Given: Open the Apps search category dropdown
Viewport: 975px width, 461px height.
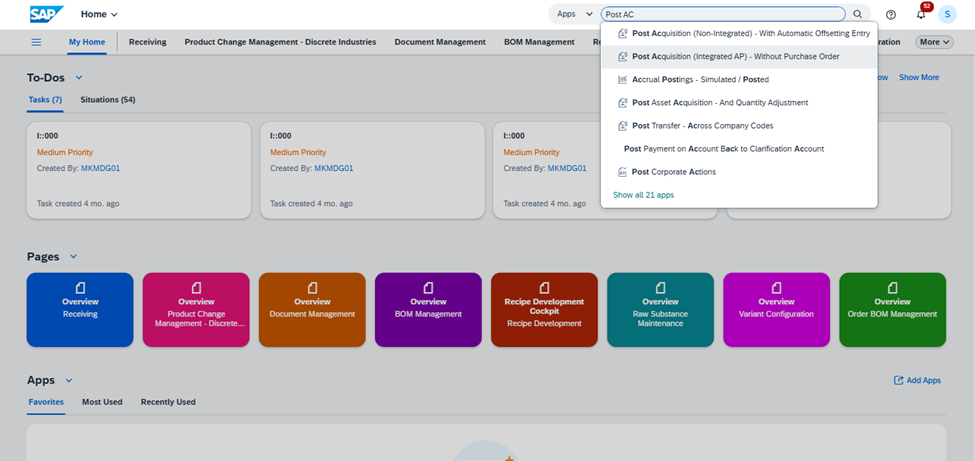Looking at the screenshot, I should click(575, 14).
